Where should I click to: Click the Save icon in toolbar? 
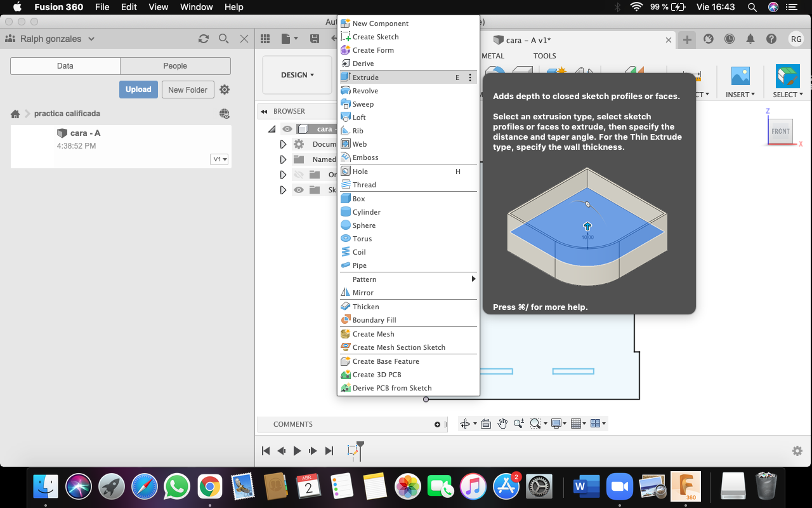315,39
